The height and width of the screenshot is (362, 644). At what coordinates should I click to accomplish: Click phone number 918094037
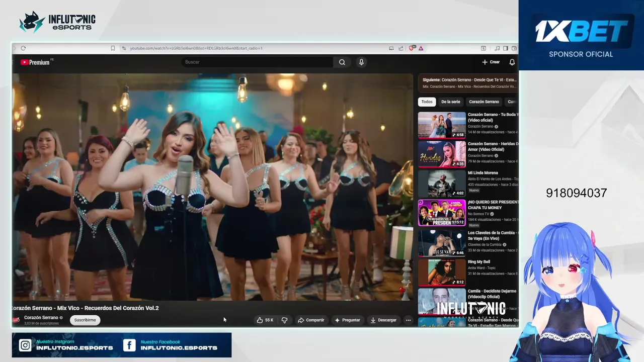(x=577, y=193)
